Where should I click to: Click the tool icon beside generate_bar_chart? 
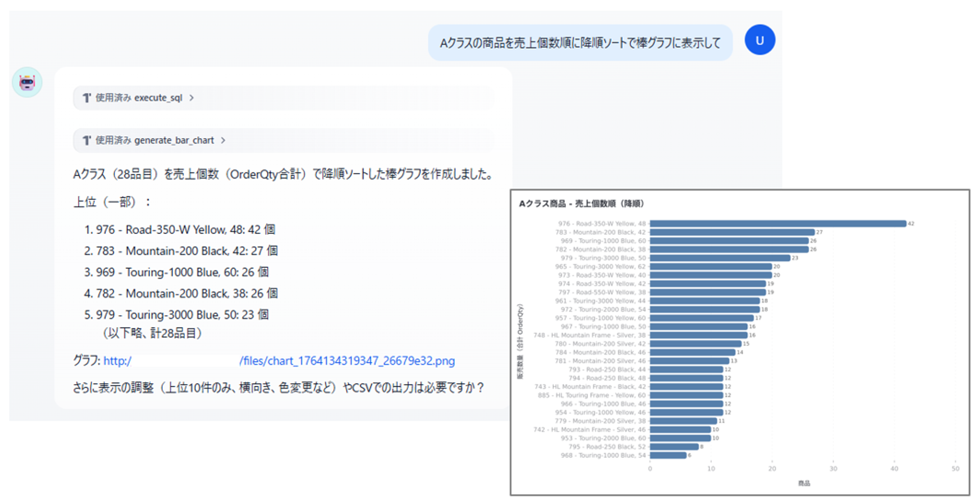[x=87, y=140]
